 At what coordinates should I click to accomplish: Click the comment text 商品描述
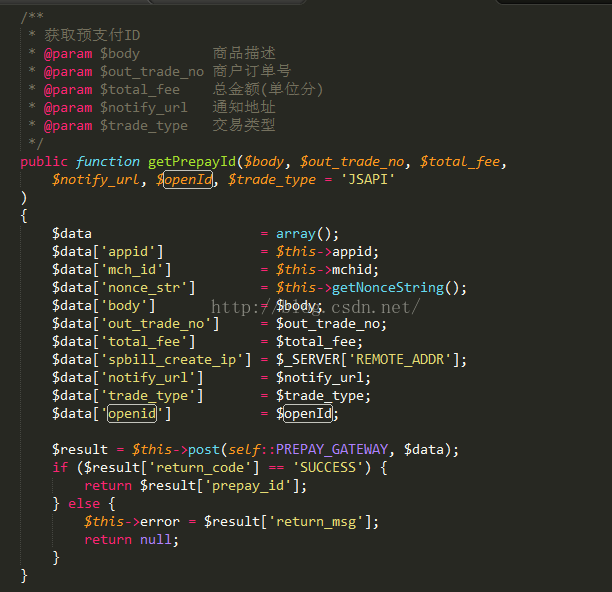point(244,53)
